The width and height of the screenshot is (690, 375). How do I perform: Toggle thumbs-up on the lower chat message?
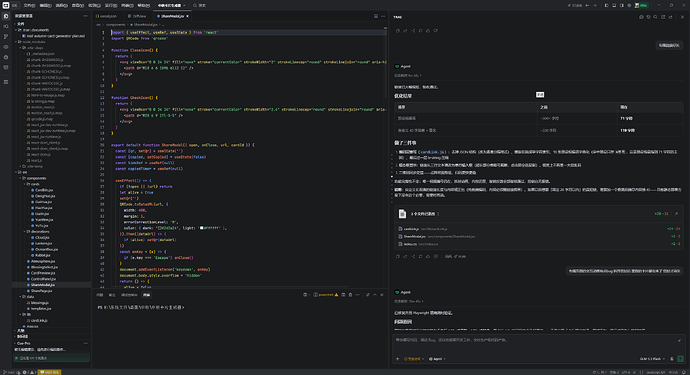428,256
